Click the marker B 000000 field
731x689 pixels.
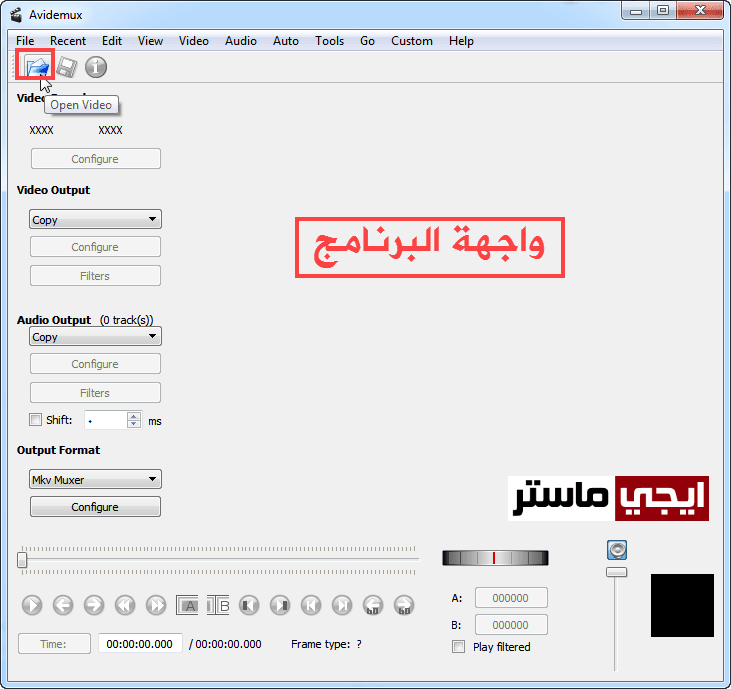pos(511,625)
